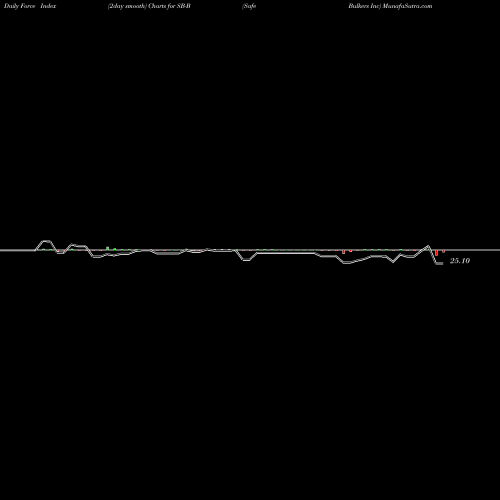Click the 25.10 value label
500x500 pixels.
point(460,261)
